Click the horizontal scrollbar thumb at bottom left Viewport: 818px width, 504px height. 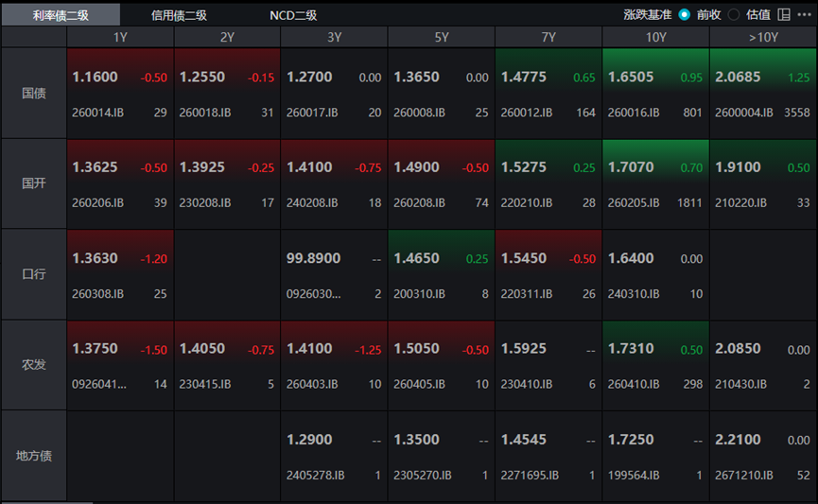[x=47, y=502]
